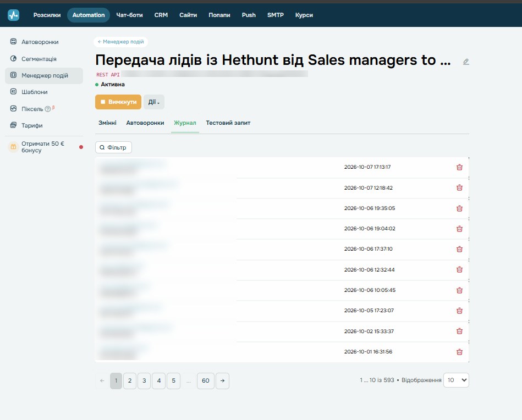Open the Тестовий запит tab
Screen dimensions: 522x420
click(x=228, y=123)
